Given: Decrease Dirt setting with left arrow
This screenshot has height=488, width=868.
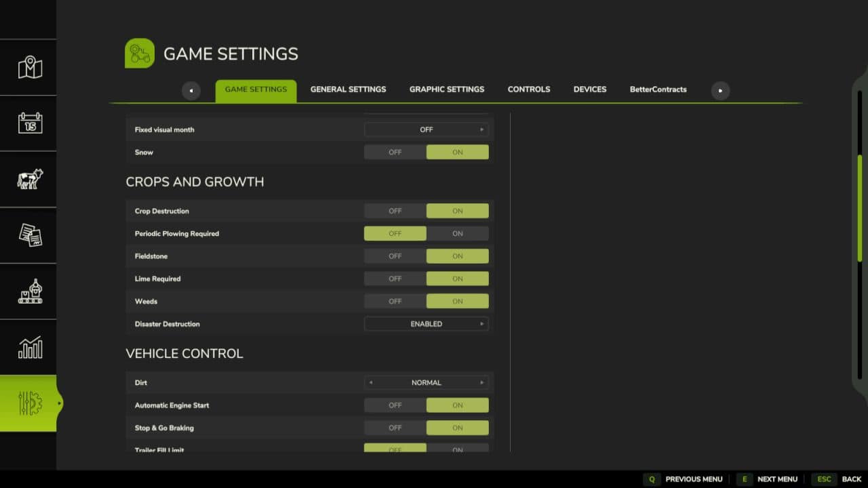Looking at the screenshot, I should coord(370,382).
